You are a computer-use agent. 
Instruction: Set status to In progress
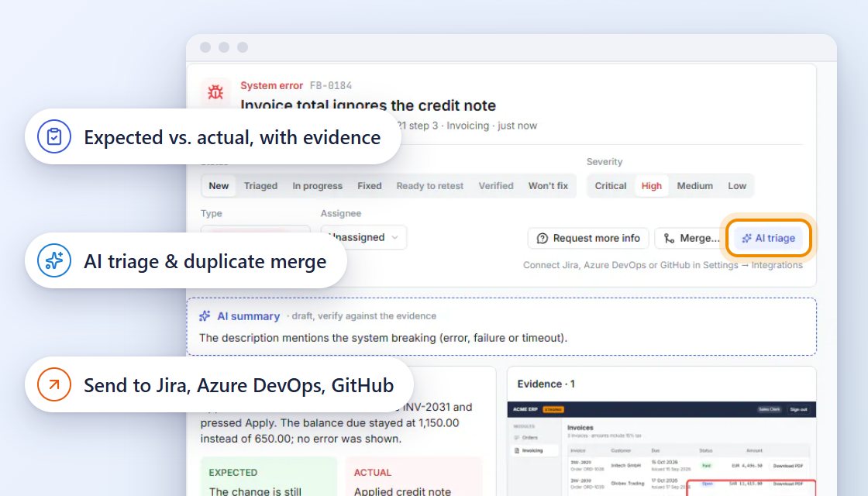pos(317,186)
